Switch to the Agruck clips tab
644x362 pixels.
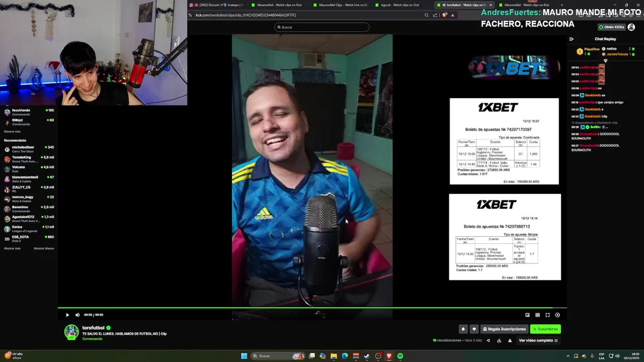click(x=403, y=5)
